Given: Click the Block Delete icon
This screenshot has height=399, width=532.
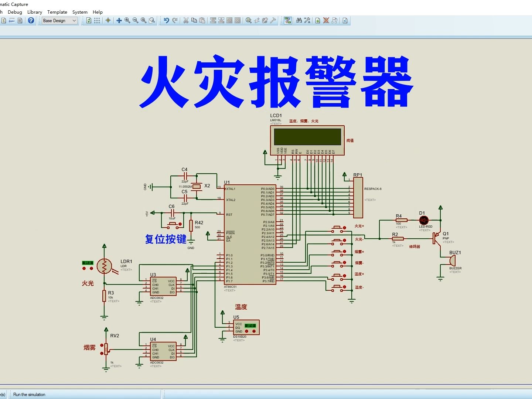Looking at the screenshot, I should (x=238, y=20).
